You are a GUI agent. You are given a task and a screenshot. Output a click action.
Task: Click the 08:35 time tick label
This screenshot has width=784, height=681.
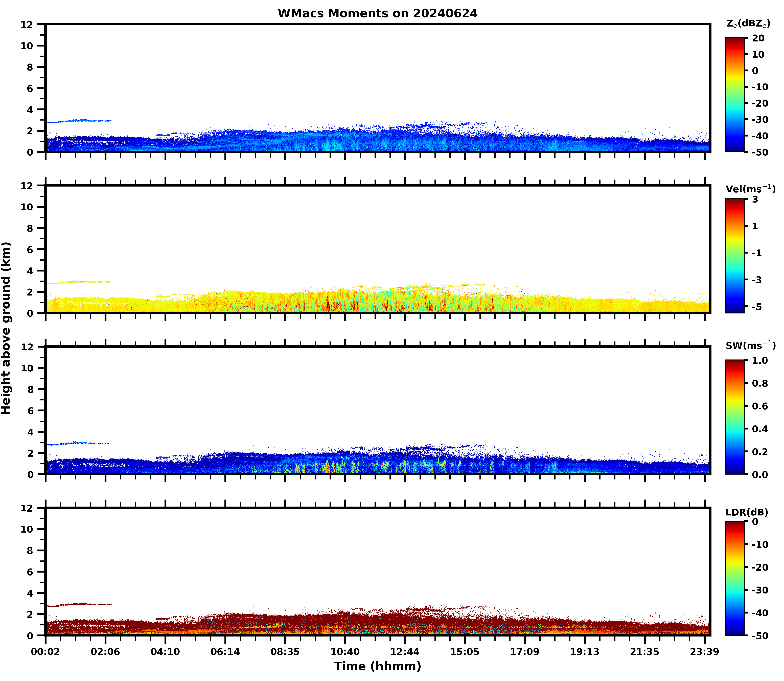tap(285, 652)
